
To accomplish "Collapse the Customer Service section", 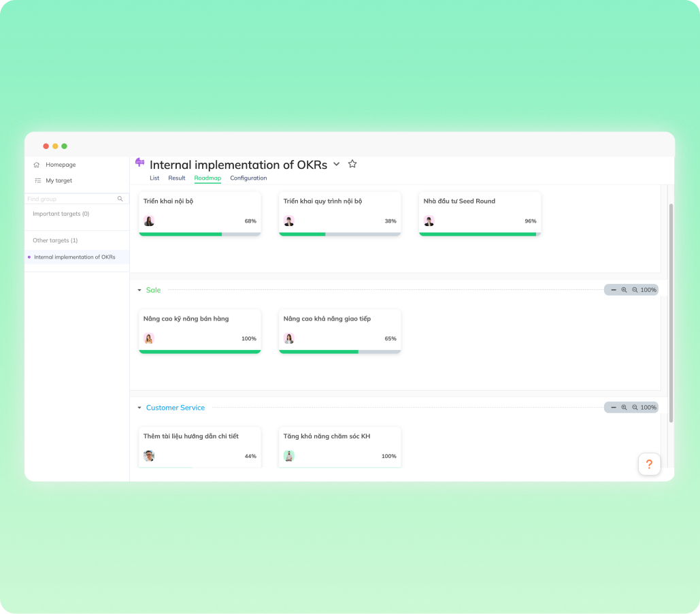I will [139, 408].
